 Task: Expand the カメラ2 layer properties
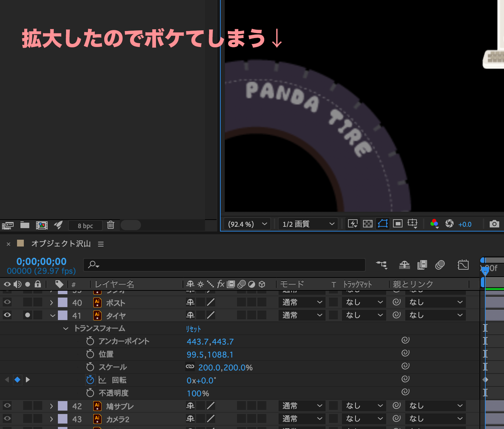tap(51, 419)
